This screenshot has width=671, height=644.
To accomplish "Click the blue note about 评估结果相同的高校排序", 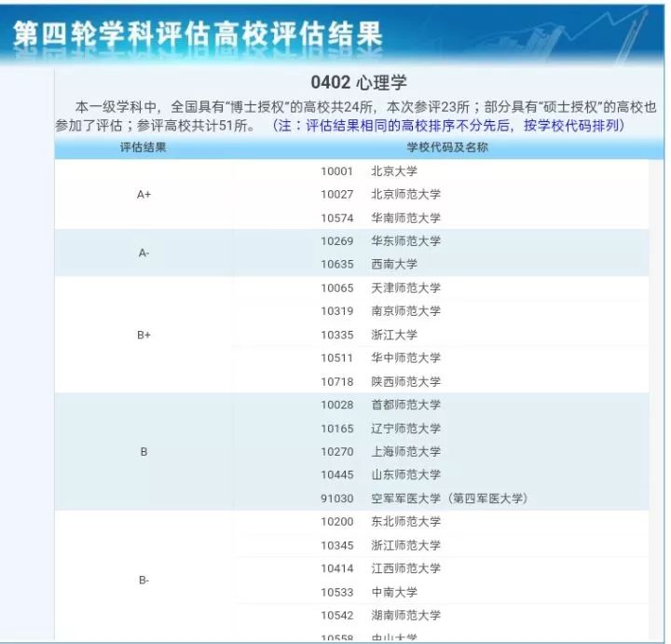I will [448, 126].
